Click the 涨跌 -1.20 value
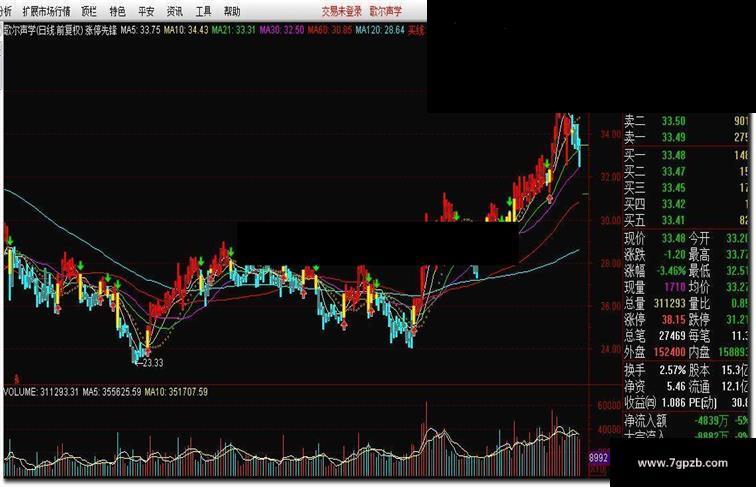 [x=674, y=254]
